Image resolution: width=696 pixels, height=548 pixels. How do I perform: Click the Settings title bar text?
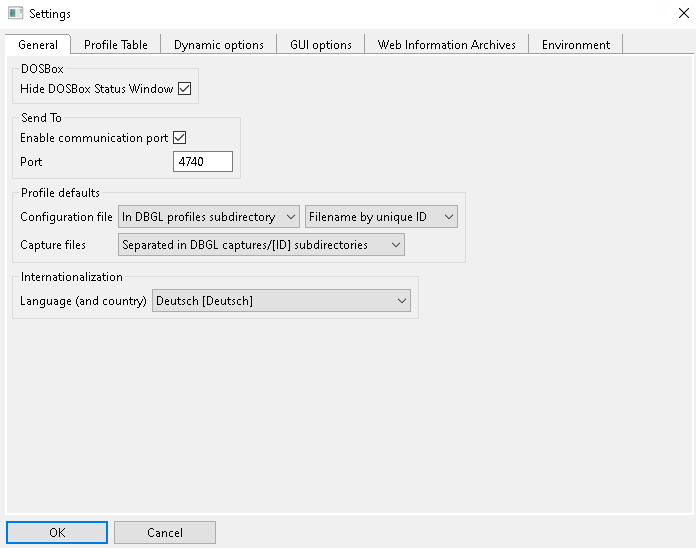50,14
